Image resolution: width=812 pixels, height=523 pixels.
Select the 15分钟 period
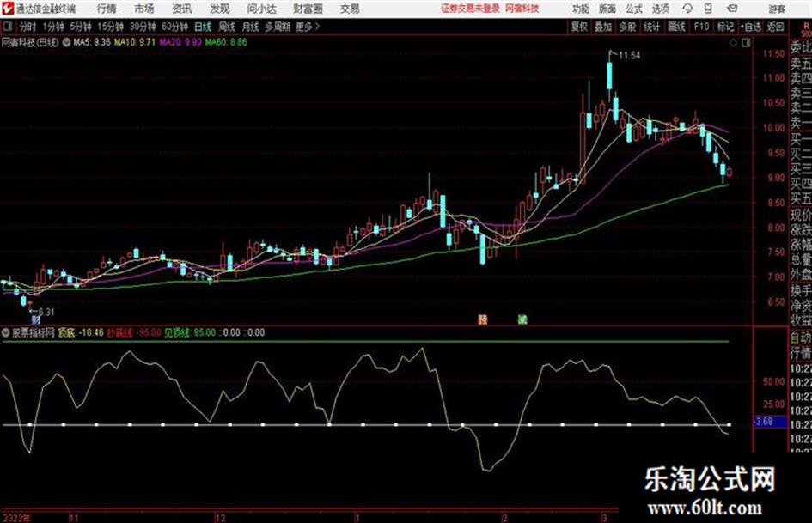coord(110,27)
